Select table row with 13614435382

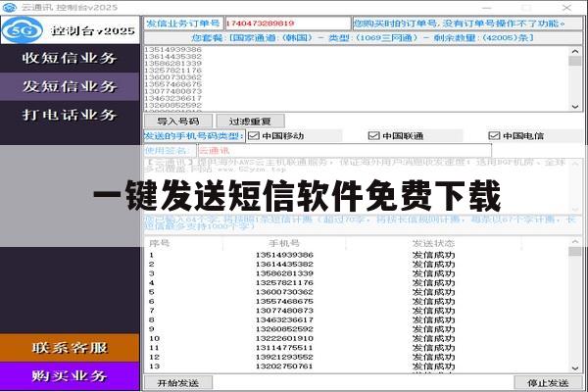[357, 264]
